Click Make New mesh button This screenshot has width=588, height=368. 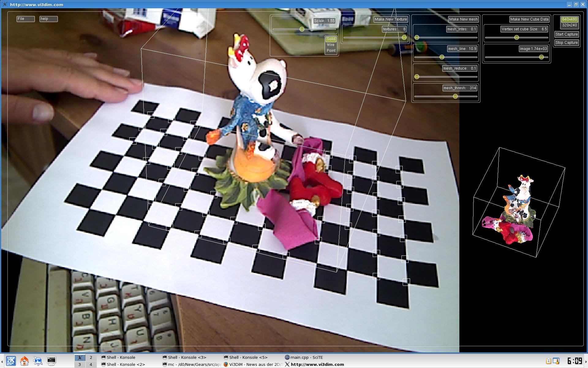tap(463, 19)
